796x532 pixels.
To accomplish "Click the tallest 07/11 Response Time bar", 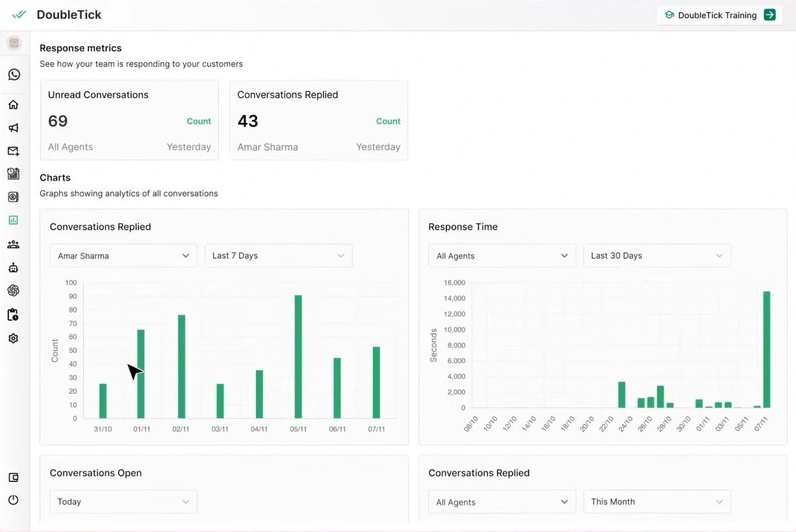I will (767, 349).
